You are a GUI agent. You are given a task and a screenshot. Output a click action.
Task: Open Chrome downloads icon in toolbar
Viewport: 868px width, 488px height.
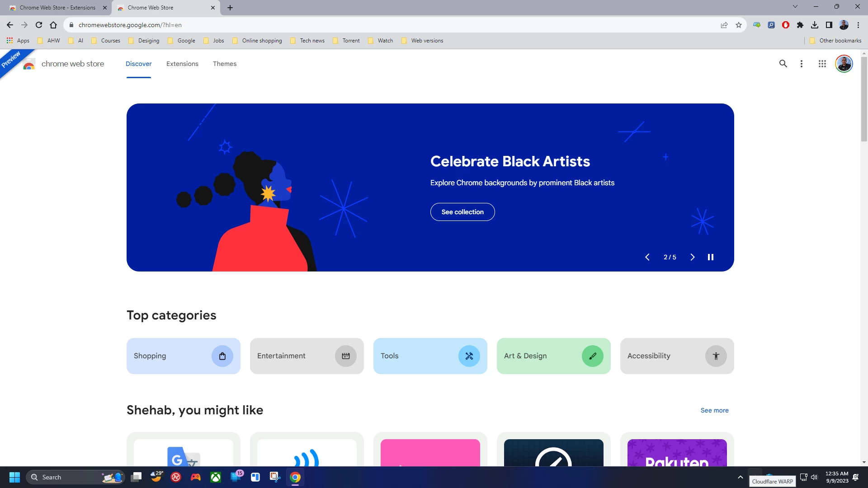coord(815,25)
